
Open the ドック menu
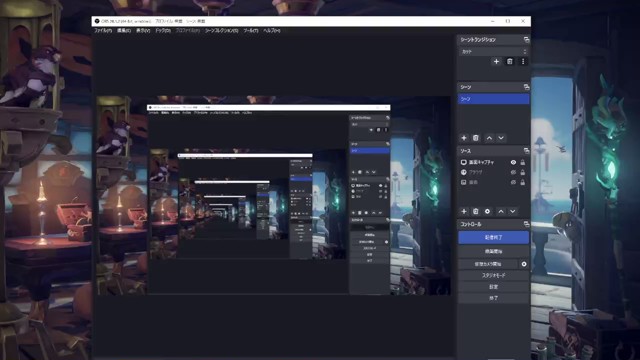(x=163, y=31)
